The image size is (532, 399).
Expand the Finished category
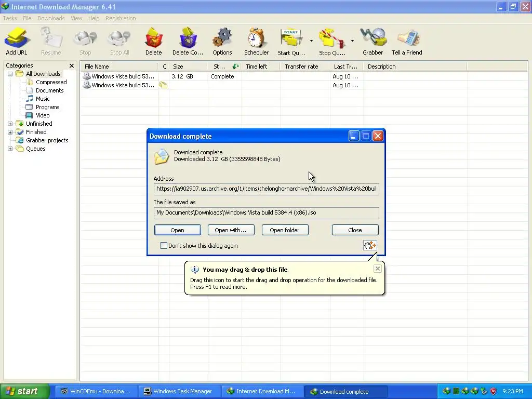point(10,132)
